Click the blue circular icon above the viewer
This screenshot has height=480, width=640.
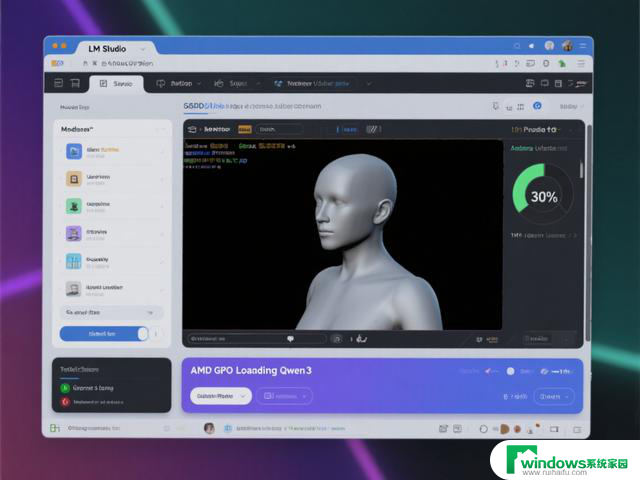coord(537,106)
